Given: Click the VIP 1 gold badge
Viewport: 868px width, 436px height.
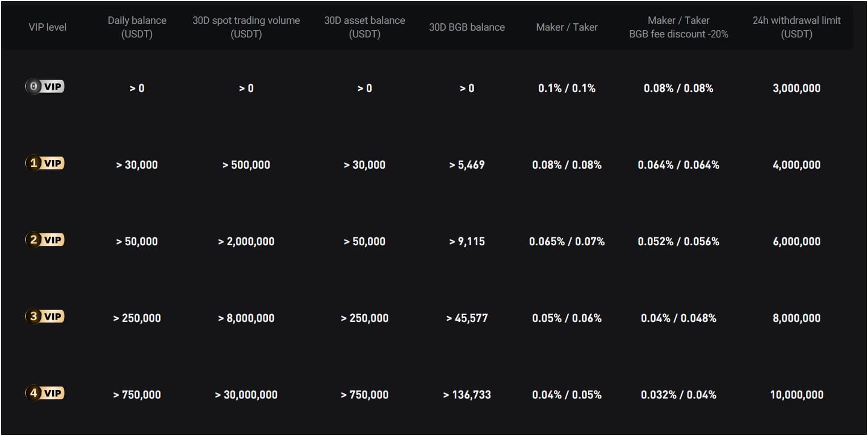Looking at the screenshot, I should pyautogui.click(x=45, y=163).
